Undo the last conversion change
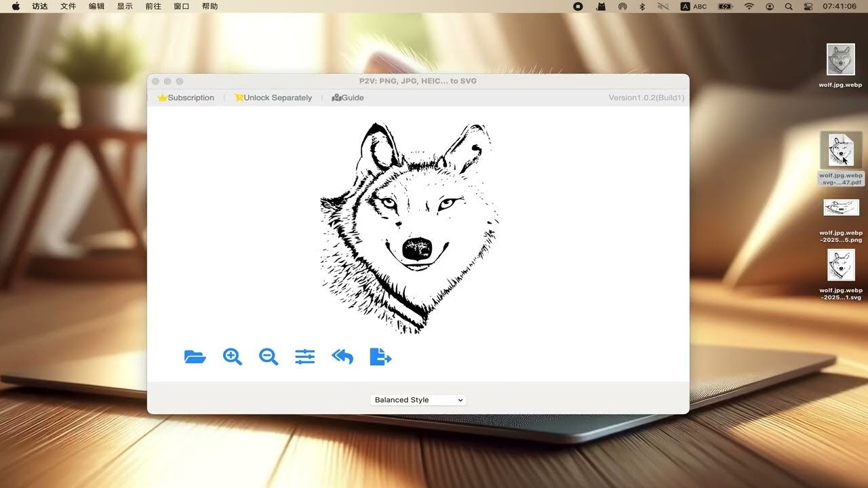This screenshot has height=488, width=868. pyautogui.click(x=342, y=357)
